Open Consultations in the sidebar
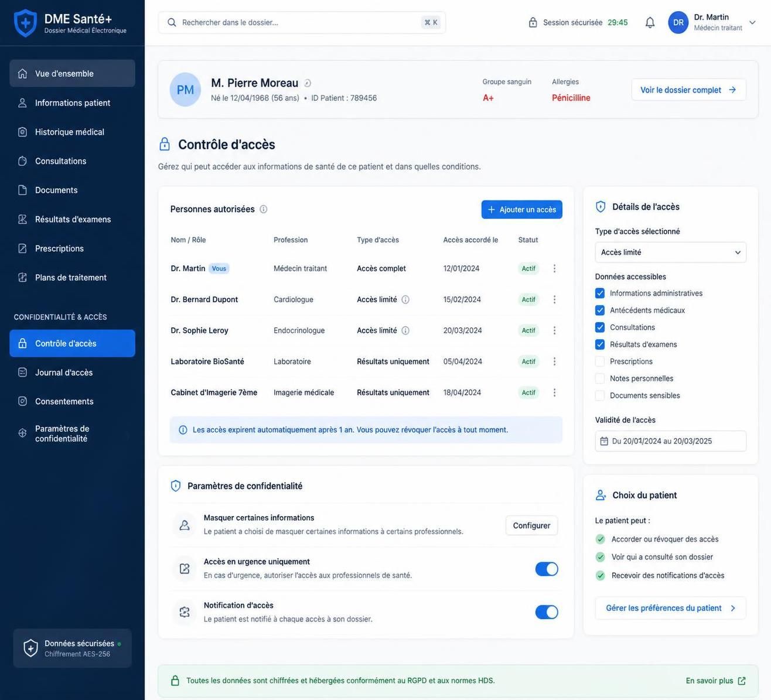771x700 pixels. (x=72, y=161)
